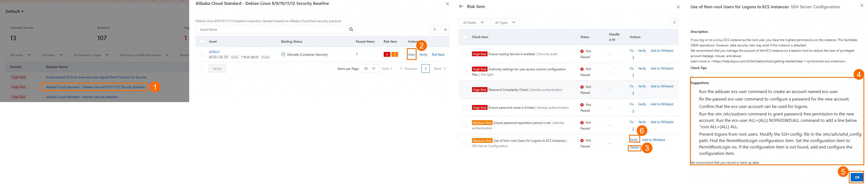Click green shield icon beside Ultimate (Container Security)
This screenshot has height=186, width=868.
click(283, 54)
